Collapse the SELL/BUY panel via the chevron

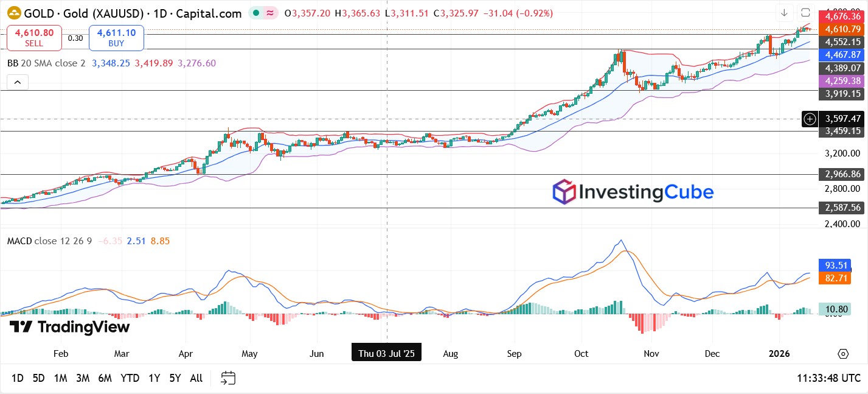17,82
